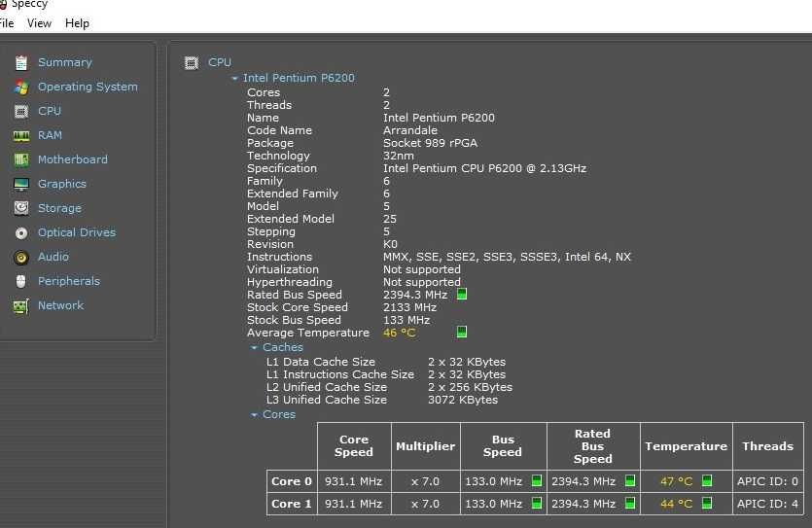This screenshot has width=812, height=528.
Task: Click the Operating System Windows flag icon
Action: pyautogui.click(x=21, y=87)
